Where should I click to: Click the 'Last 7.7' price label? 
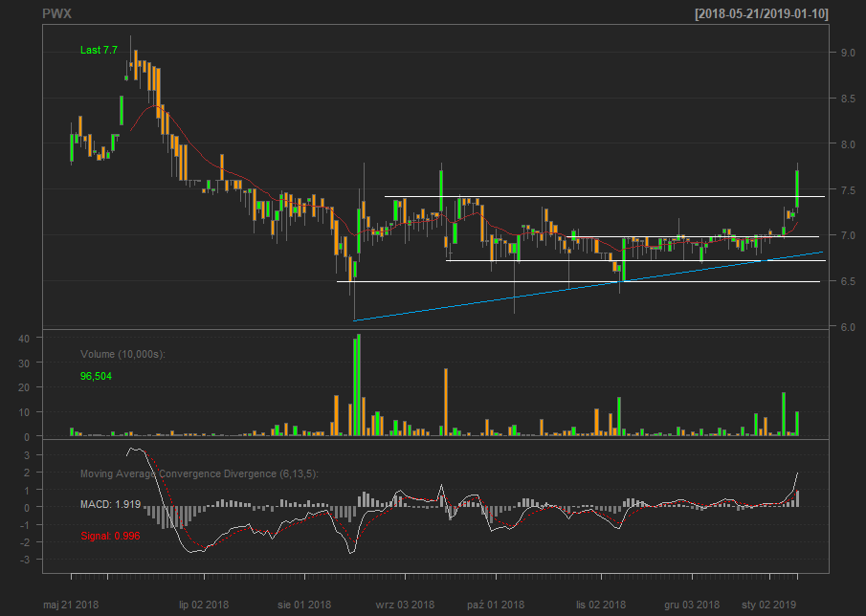[x=99, y=50]
